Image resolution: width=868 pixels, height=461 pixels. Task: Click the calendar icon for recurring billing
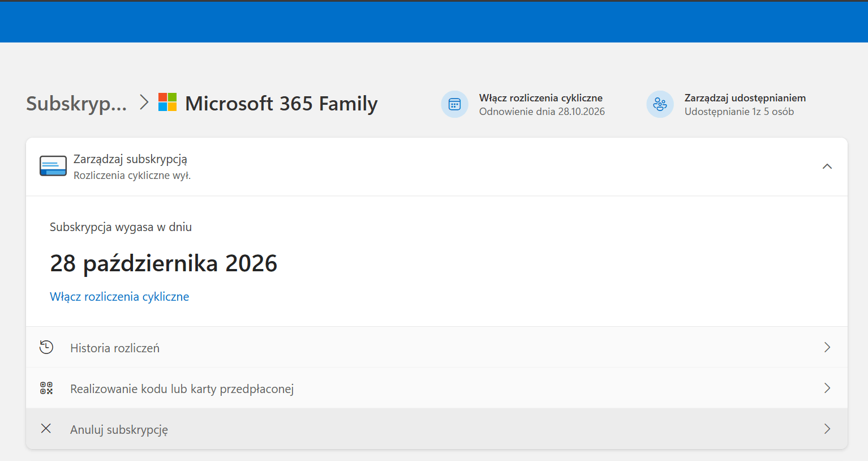coord(455,104)
